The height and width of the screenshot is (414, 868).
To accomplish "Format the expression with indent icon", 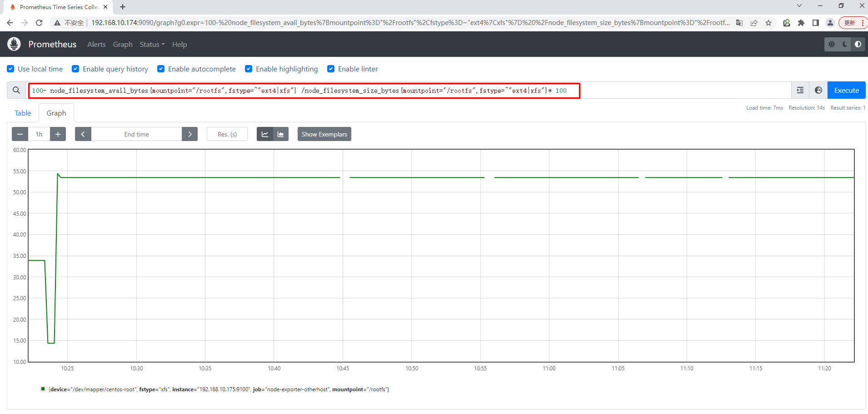I will (800, 90).
